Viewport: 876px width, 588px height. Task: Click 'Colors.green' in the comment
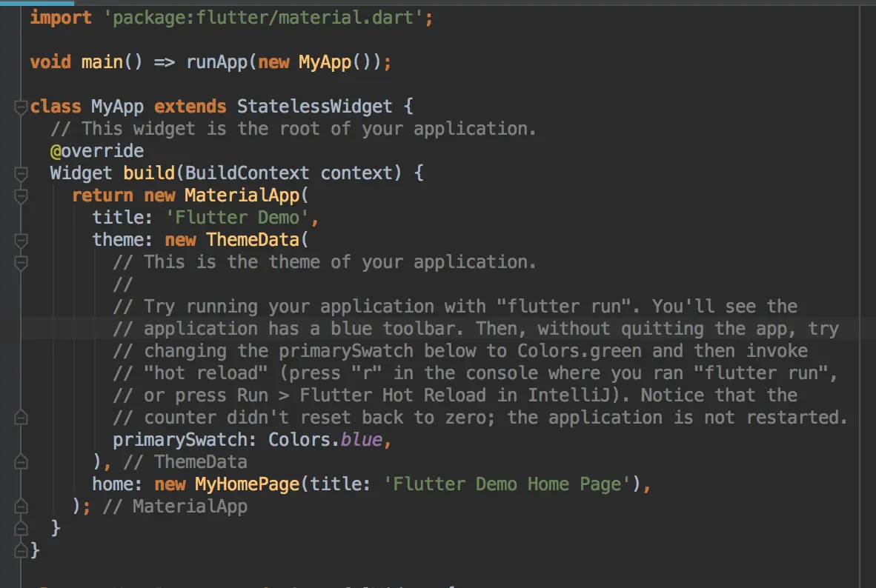[579, 351]
